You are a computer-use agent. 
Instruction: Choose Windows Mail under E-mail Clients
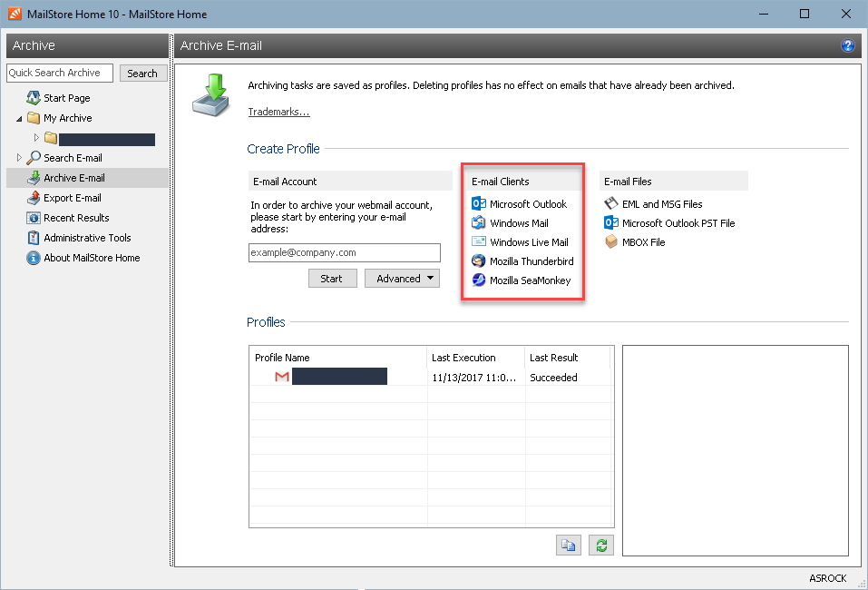[x=519, y=222]
